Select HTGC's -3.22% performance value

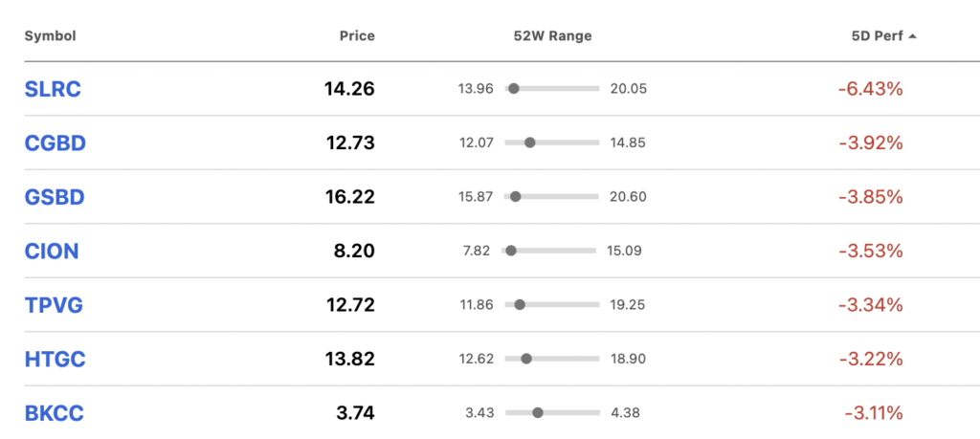tap(871, 359)
